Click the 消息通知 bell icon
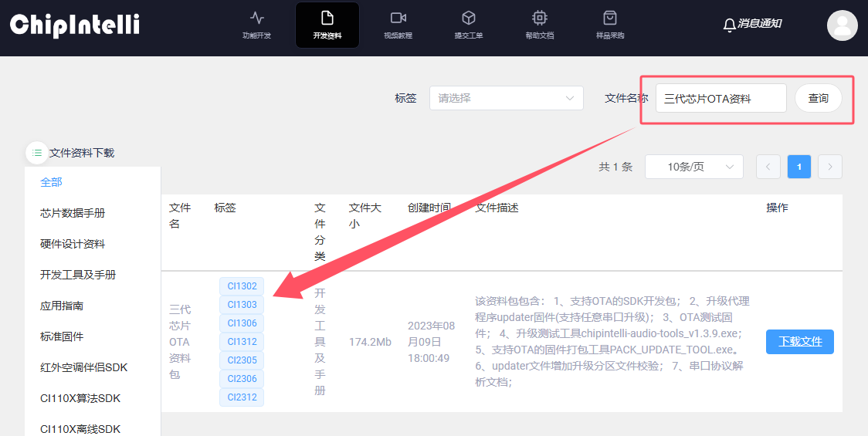The width and height of the screenshot is (868, 436). tap(729, 25)
